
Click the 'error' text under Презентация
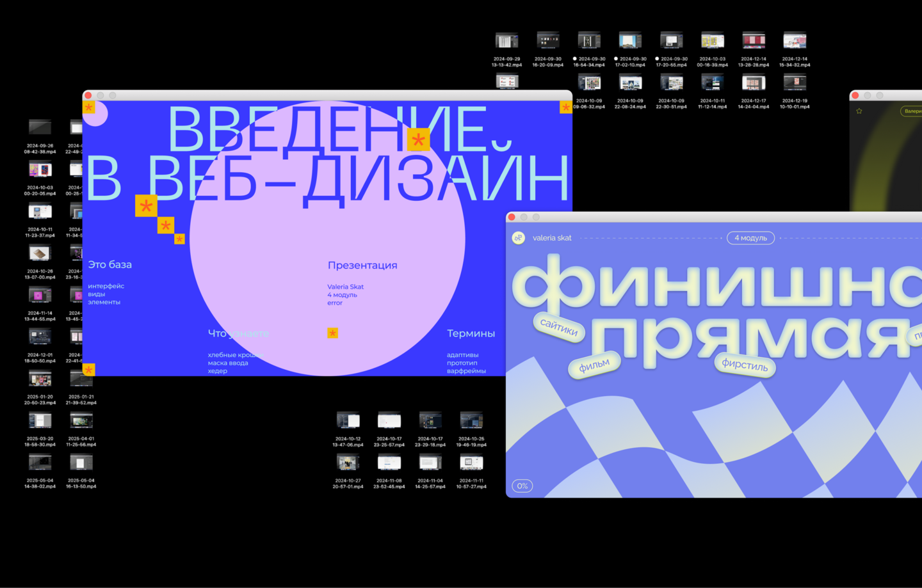point(335,303)
